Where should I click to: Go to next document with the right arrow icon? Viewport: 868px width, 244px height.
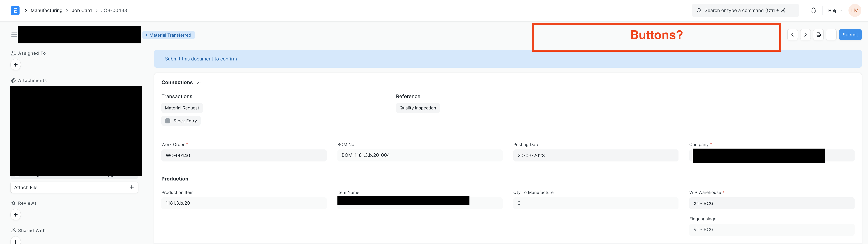point(805,34)
